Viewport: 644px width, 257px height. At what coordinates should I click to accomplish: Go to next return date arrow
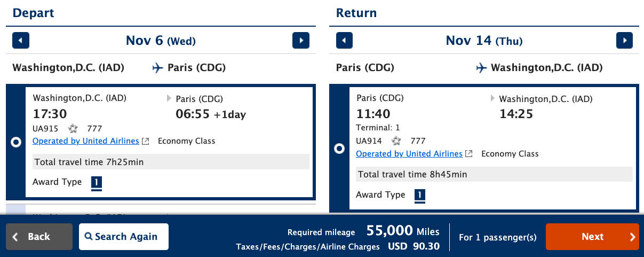coord(624,41)
